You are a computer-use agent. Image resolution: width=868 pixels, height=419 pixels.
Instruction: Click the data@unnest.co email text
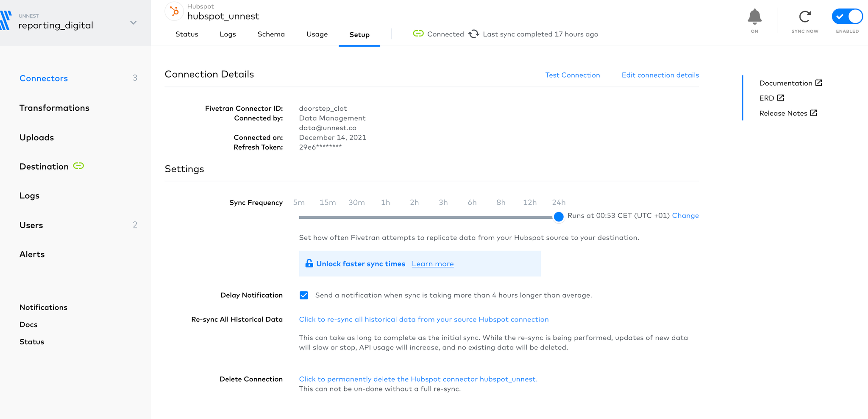pos(328,128)
